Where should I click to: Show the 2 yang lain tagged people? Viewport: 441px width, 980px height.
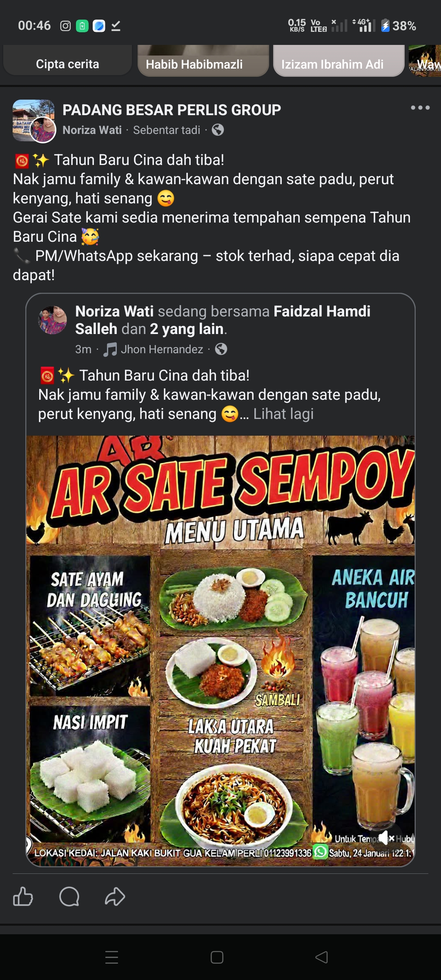(187, 329)
